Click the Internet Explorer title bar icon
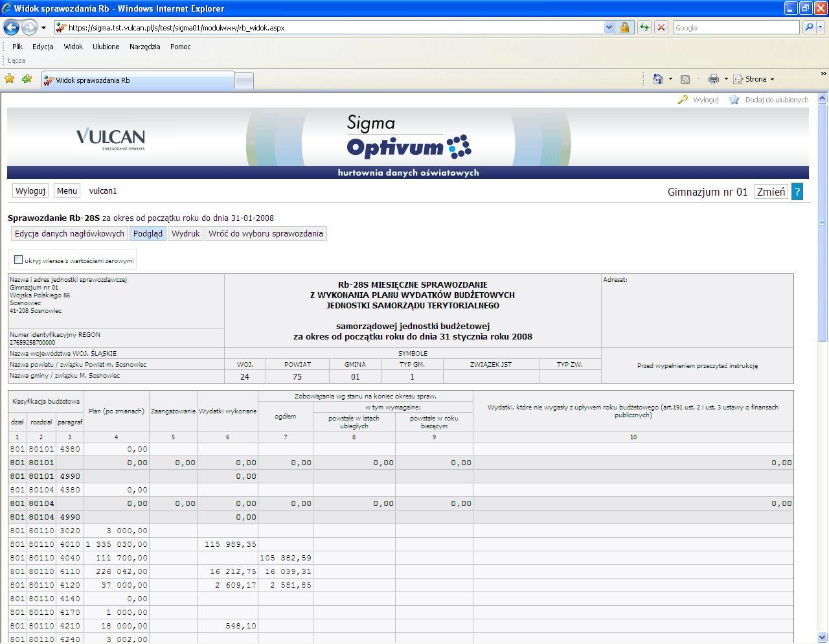The height and width of the screenshot is (644, 829). click(x=7, y=8)
